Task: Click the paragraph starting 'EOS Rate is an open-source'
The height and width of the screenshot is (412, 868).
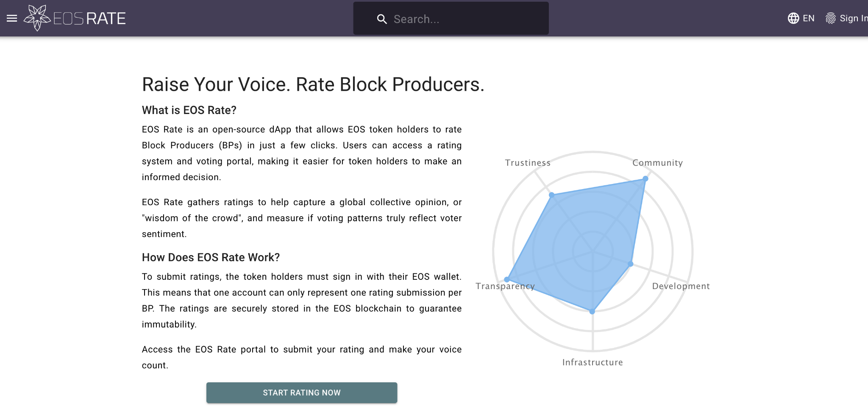Action: (x=302, y=153)
